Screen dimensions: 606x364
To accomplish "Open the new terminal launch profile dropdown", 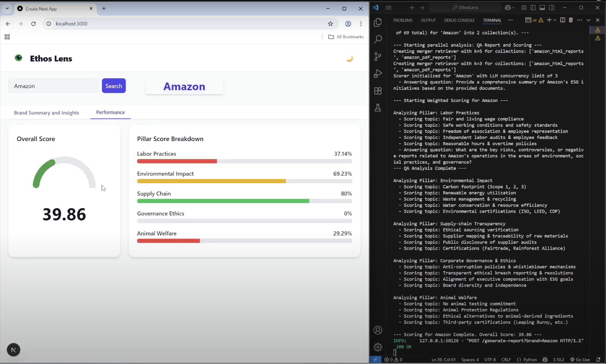I will point(555,20).
